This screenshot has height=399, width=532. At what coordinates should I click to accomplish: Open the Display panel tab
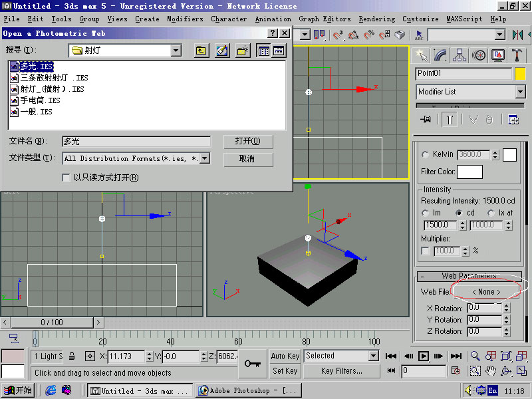498,55
